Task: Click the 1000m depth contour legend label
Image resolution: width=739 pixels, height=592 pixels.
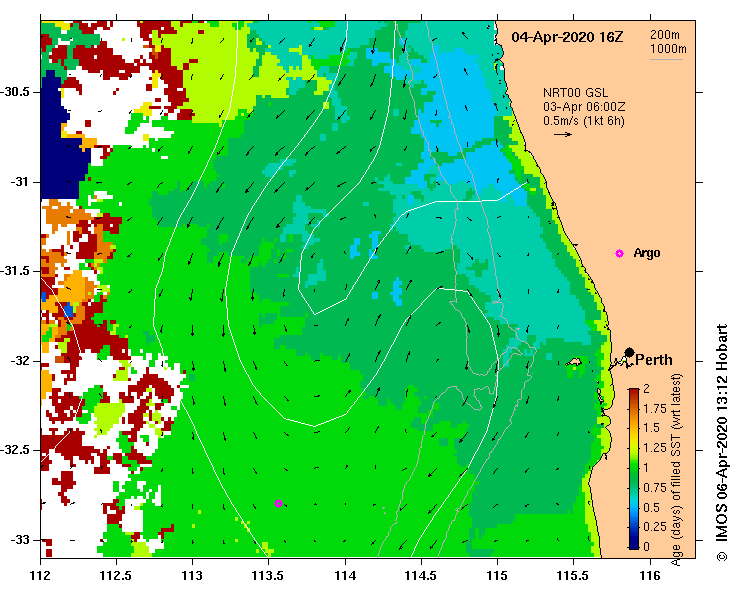Action: [668, 49]
